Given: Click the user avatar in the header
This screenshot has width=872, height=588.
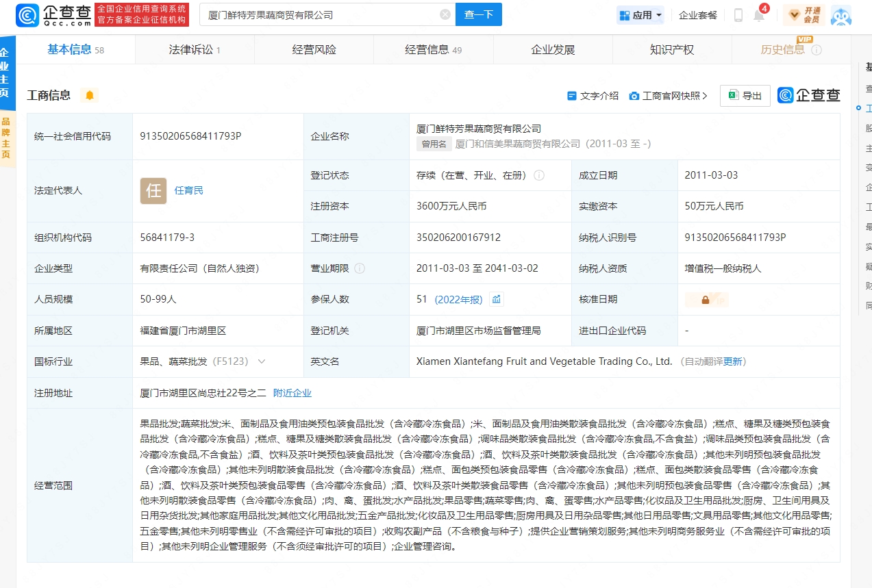Looking at the screenshot, I should click(x=840, y=15).
